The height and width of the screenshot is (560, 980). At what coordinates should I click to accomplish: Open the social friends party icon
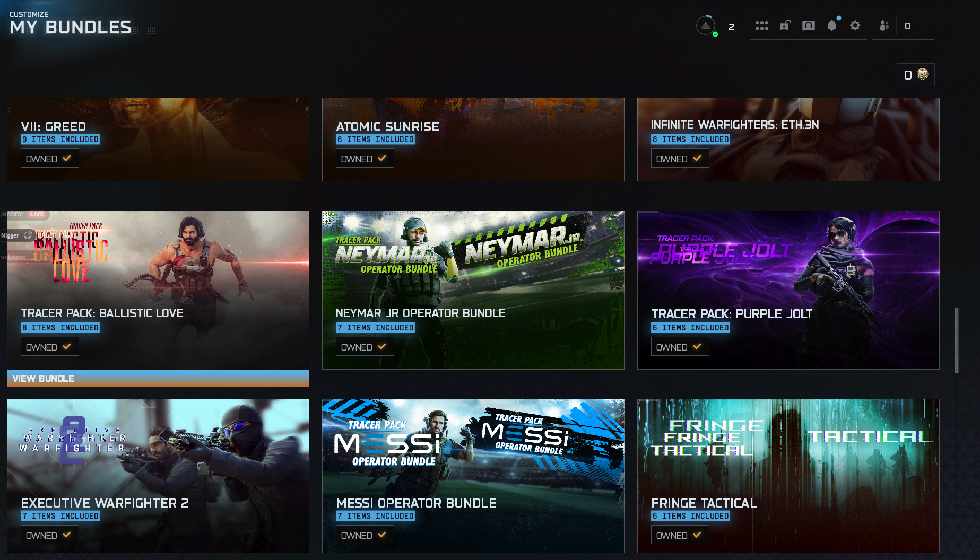tap(884, 25)
